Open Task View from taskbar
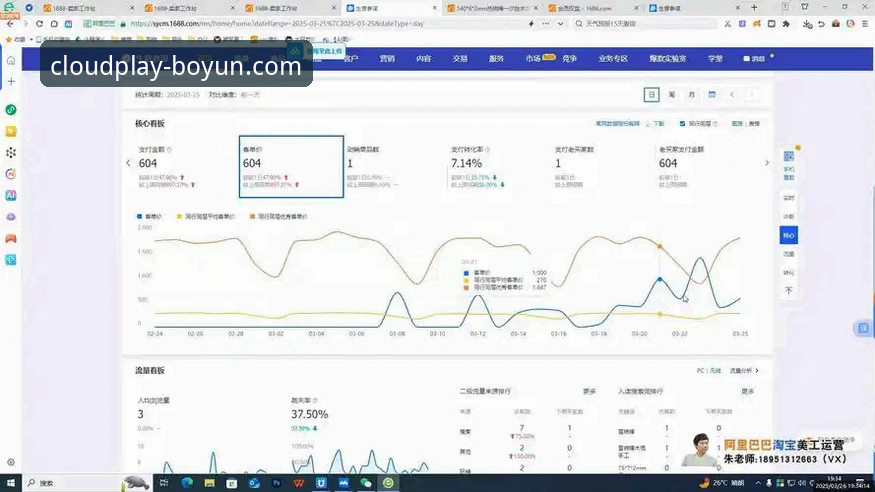 point(164,483)
